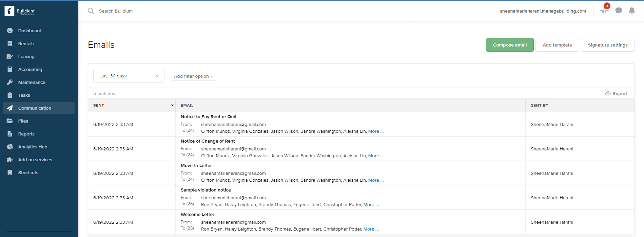644x237 pixels.
Task: Open Rentals in the sidebar
Action: click(26, 43)
